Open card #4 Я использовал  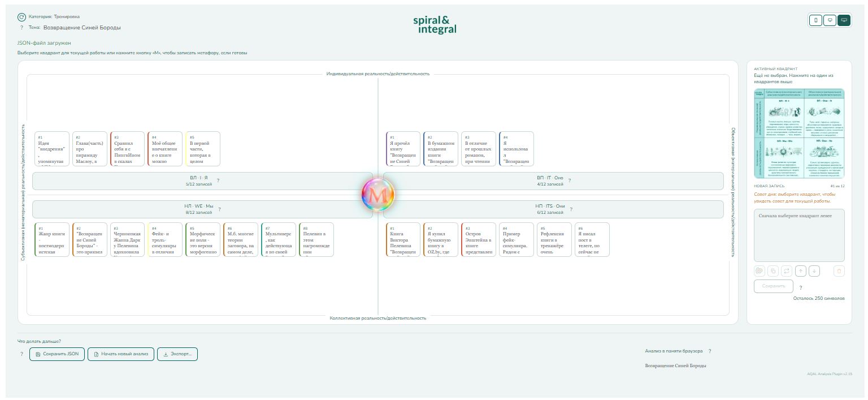[x=517, y=149]
